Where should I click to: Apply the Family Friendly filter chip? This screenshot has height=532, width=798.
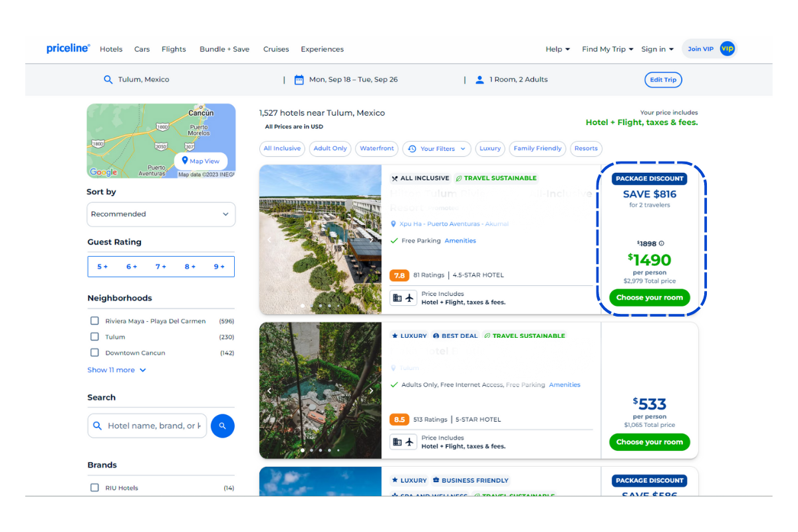pyautogui.click(x=537, y=148)
